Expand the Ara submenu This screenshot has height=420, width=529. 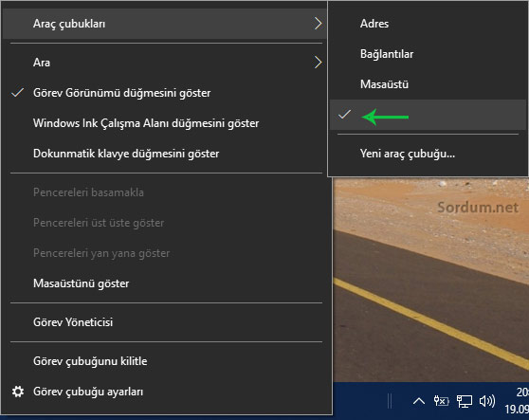coord(164,63)
